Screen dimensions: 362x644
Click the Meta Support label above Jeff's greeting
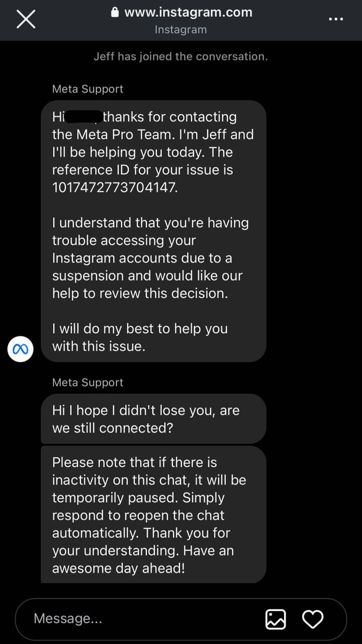click(x=87, y=89)
